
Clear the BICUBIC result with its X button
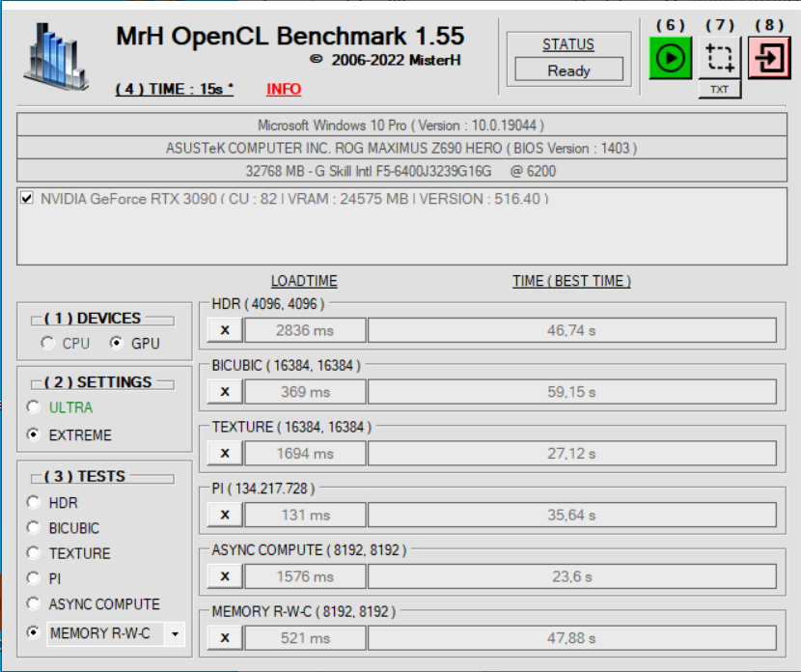pyautogui.click(x=225, y=391)
